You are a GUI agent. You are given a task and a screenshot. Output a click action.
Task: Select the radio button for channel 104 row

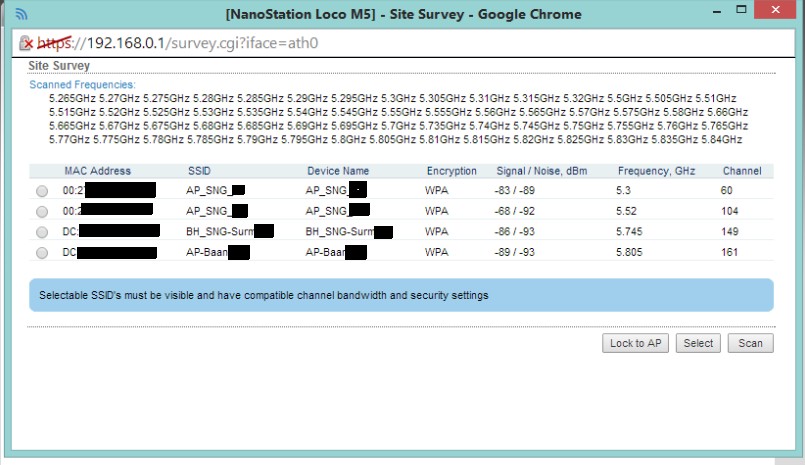pos(42,211)
